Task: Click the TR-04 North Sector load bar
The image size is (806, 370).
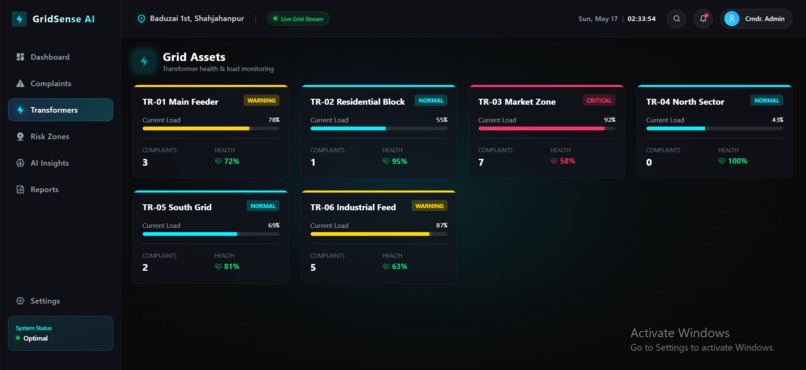Action: pyautogui.click(x=715, y=128)
